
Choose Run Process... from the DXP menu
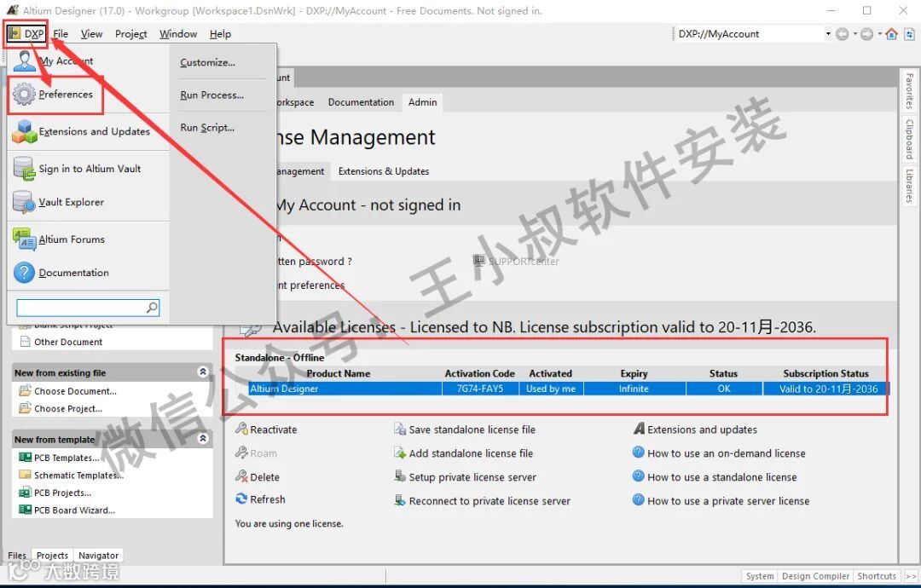pos(212,95)
